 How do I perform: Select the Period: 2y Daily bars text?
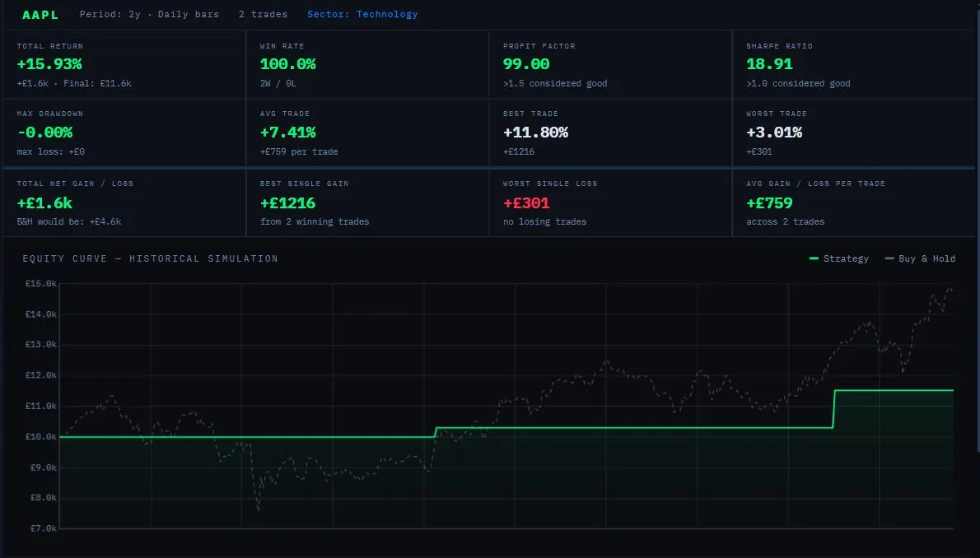tap(149, 14)
